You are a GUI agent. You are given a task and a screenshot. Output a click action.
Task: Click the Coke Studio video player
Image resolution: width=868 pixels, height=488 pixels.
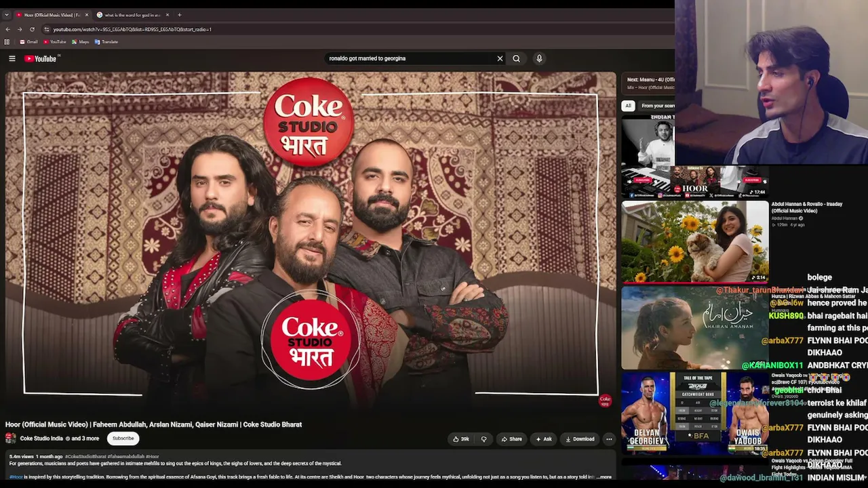tap(311, 242)
